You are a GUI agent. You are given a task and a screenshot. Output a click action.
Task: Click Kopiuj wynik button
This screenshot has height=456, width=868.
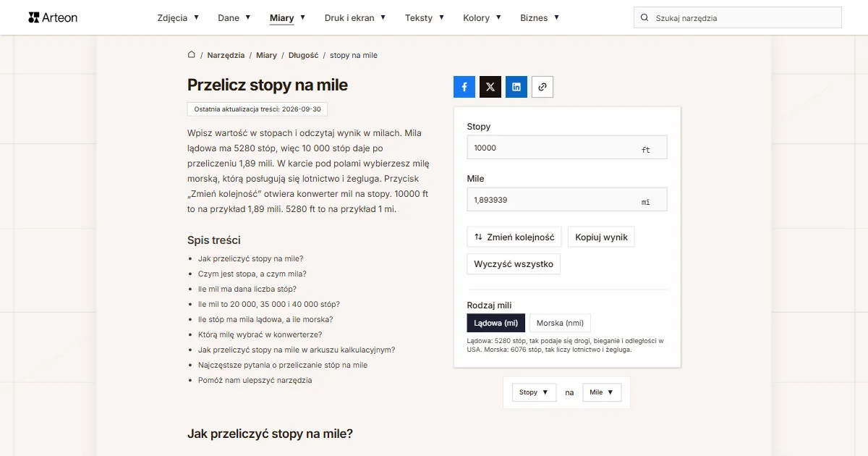(x=601, y=237)
